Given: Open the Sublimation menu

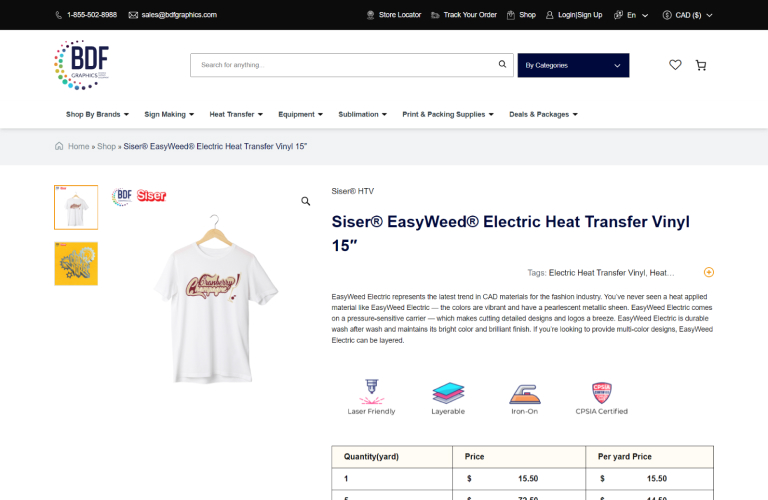Looking at the screenshot, I should click(x=362, y=114).
